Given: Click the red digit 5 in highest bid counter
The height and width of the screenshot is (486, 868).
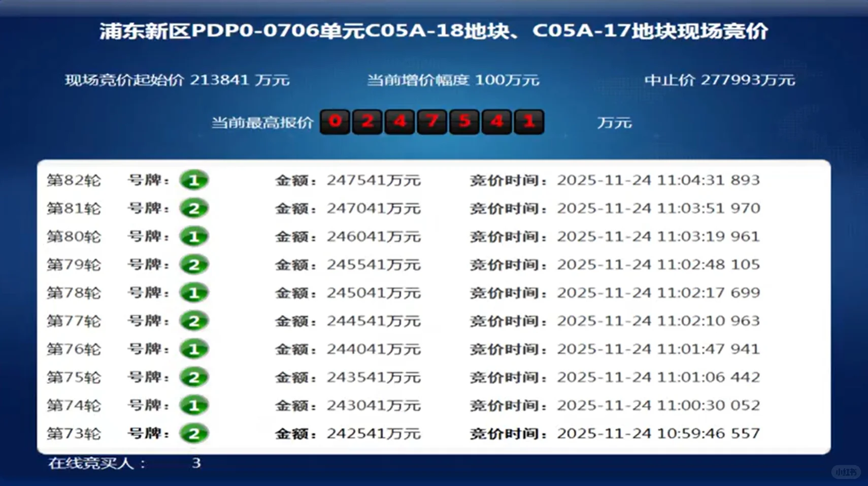Looking at the screenshot, I should [464, 122].
